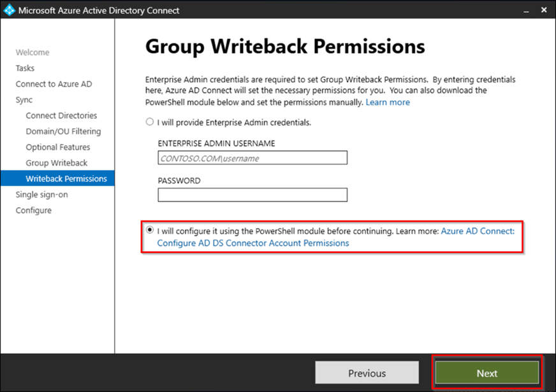
Task: Open Configure AD DS Connector Account Permissions link
Action: (x=253, y=243)
